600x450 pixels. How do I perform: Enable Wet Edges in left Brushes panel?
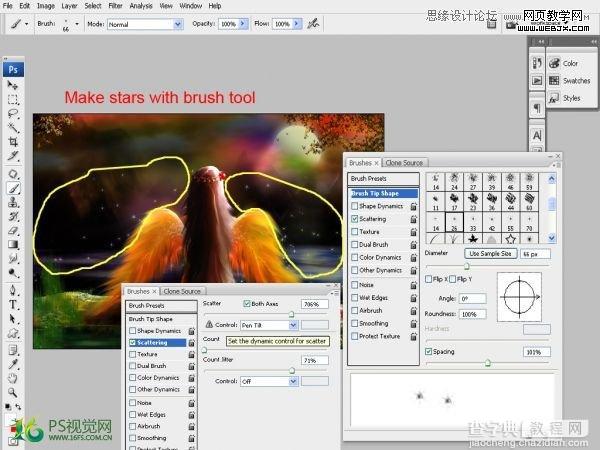132,414
